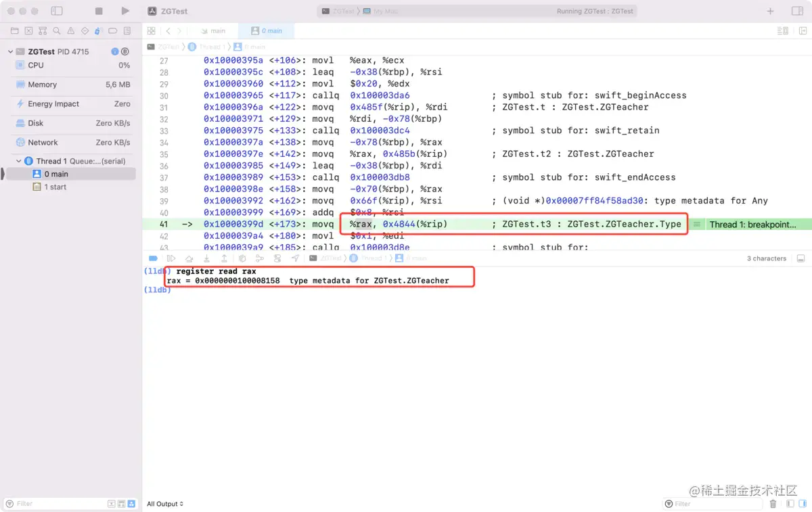The image size is (812, 512).
Task: Click the 'Running ZGTest : ZGTest' status
Action: coord(593,11)
